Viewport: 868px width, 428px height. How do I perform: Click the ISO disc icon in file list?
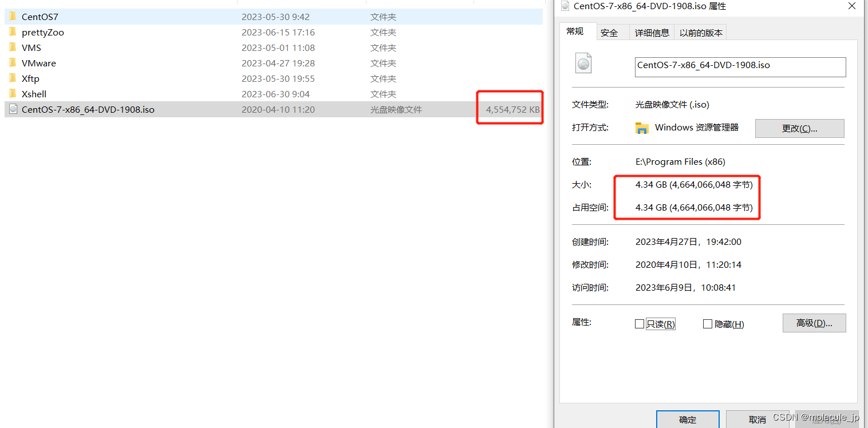(x=13, y=109)
